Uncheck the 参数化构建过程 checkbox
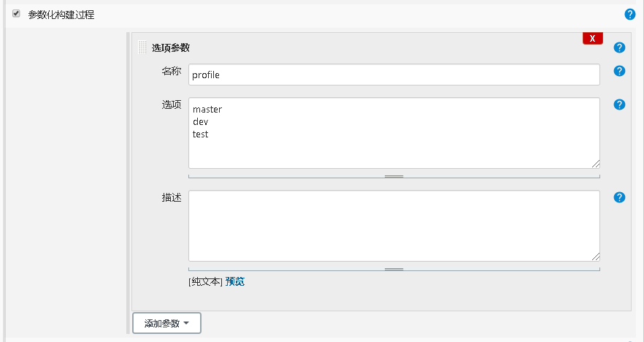The width and height of the screenshot is (644, 342). [16, 14]
